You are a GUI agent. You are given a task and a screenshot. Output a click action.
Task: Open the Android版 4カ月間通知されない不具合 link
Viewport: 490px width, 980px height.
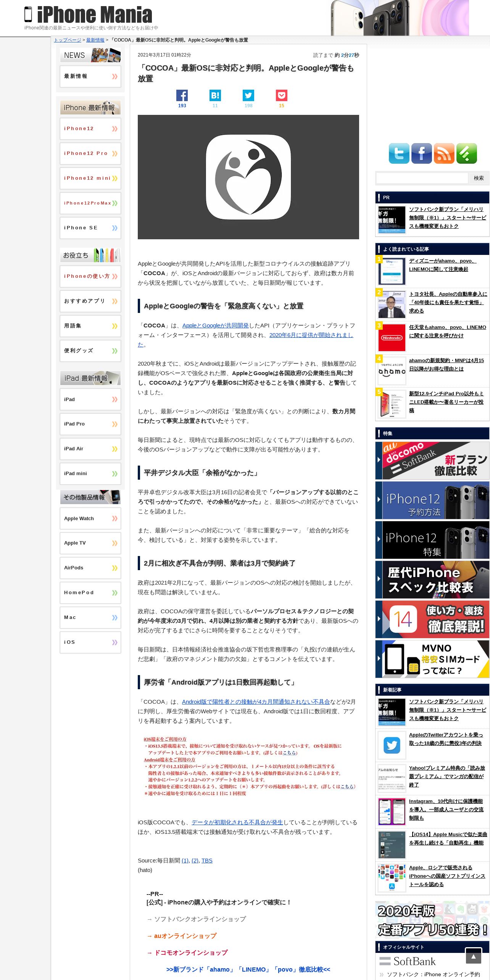256,702
